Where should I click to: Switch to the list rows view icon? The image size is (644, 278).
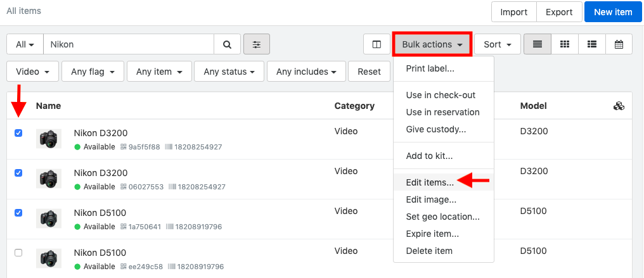coord(538,44)
